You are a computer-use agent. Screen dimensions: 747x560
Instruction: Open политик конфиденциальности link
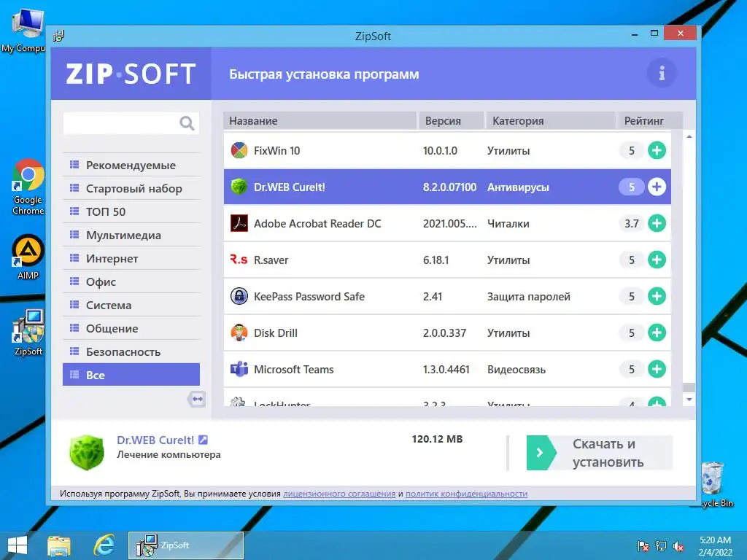[466, 494]
